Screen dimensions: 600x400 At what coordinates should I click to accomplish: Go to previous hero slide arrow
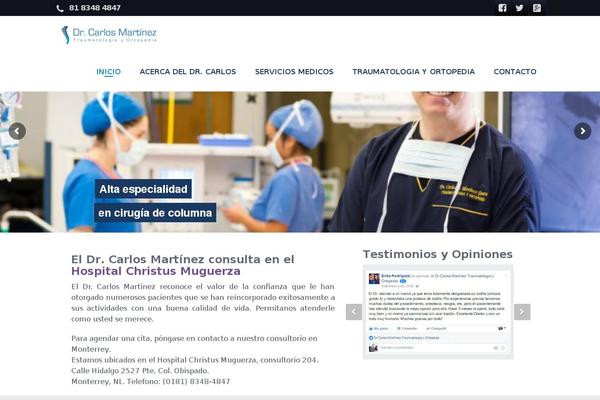coord(17,130)
